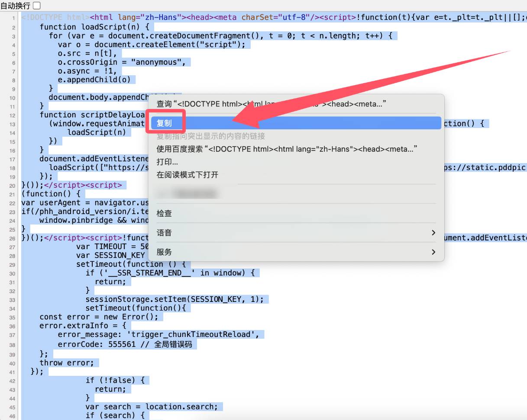Click the 'if (!false) {' line

115,380
